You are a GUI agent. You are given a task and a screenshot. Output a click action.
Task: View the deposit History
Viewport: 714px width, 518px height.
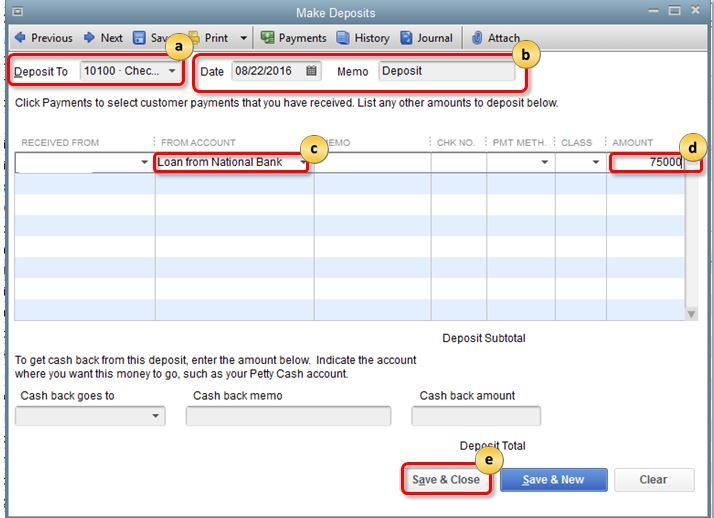pyautogui.click(x=363, y=38)
